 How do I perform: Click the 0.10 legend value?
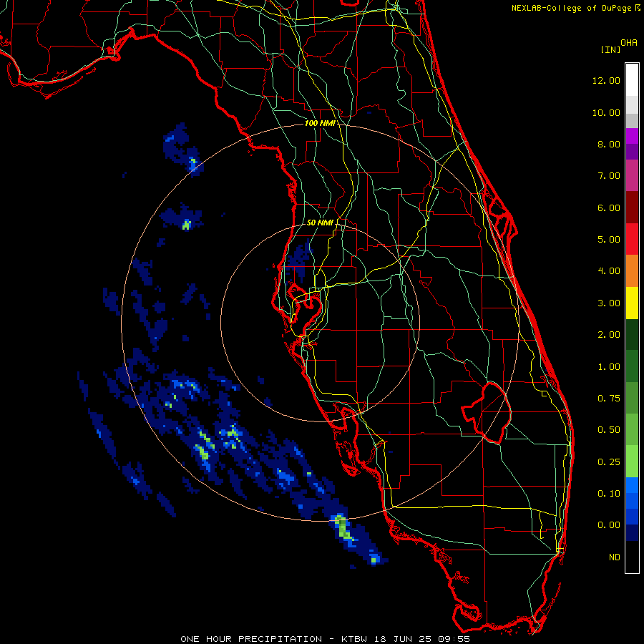609,494
